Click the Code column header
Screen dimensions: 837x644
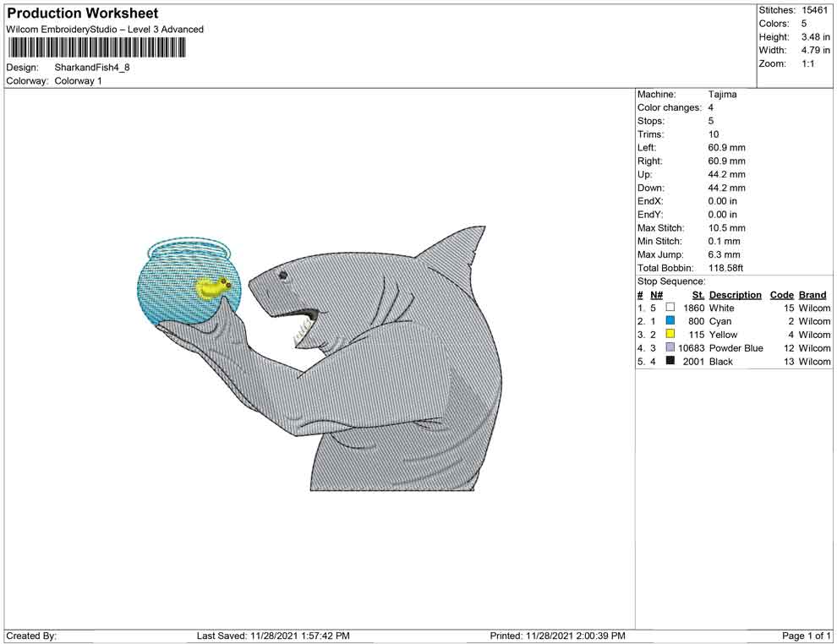click(x=782, y=295)
